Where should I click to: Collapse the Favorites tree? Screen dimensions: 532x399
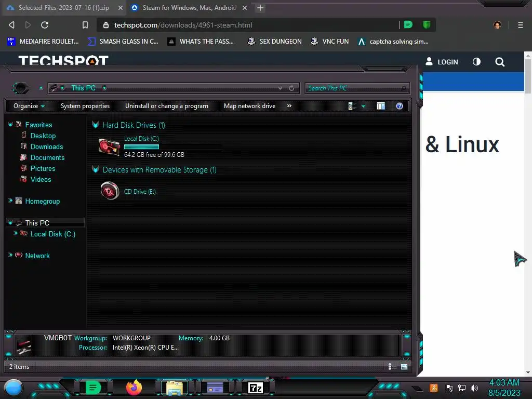(10, 125)
